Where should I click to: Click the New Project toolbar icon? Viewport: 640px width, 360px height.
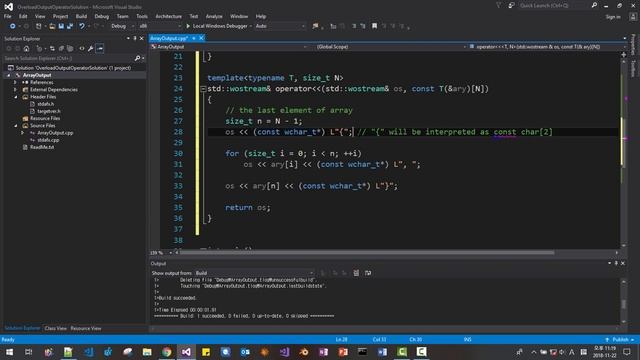pos(38,26)
